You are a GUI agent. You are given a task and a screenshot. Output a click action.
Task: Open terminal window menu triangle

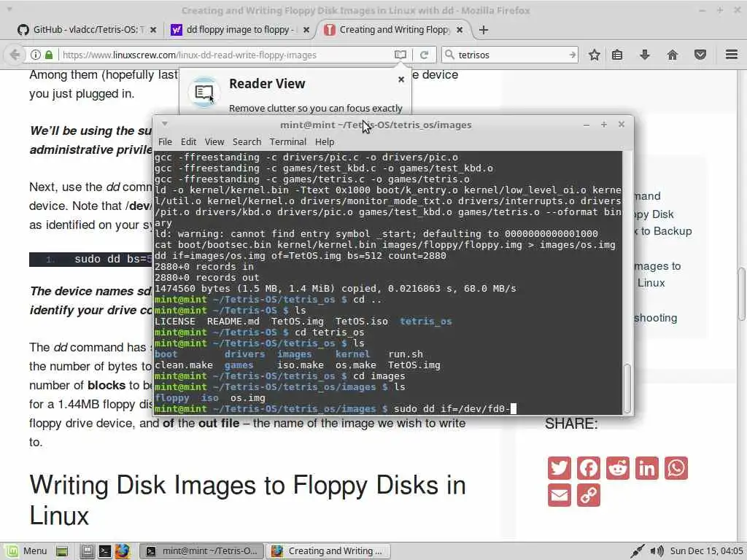tap(164, 124)
